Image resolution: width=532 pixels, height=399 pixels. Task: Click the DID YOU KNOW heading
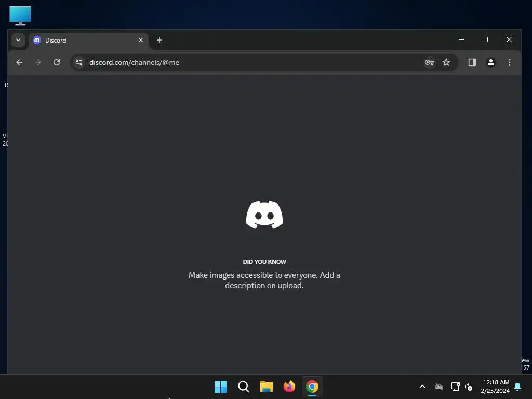click(x=264, y=262)
